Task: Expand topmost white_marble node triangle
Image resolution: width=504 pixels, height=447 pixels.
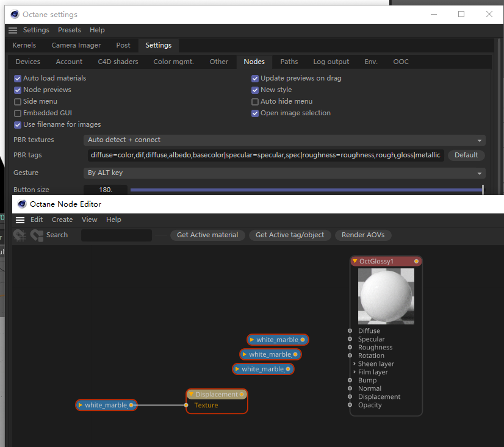Action: point(251,340)
